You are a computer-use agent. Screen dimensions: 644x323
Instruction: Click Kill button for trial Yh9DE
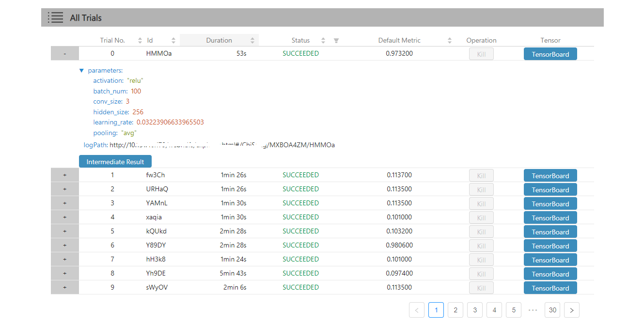[x=481, y=274]
